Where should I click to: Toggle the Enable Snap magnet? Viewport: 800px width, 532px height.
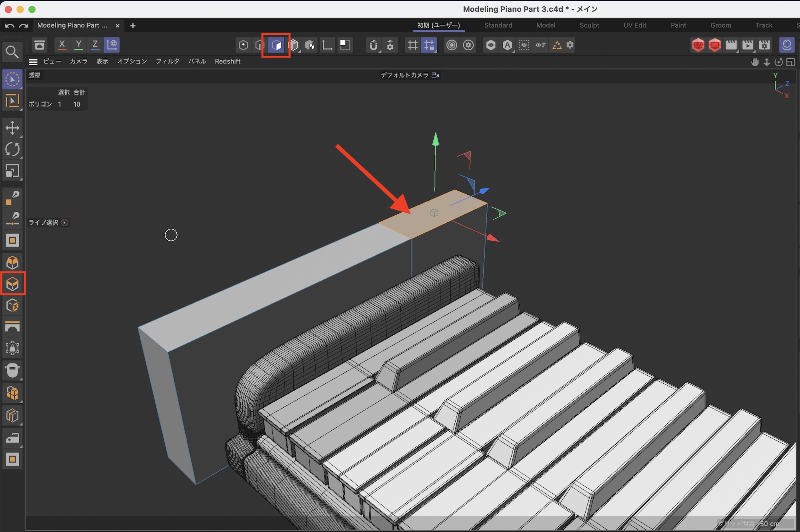pos(373,45)
